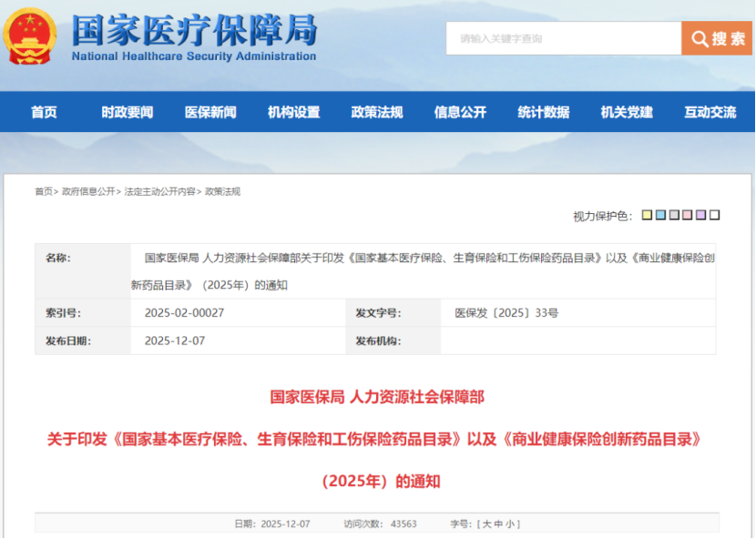Click the keyword search input box
Image resolution: width=756 pixels, height=539 pixels.
click(565, 38)
